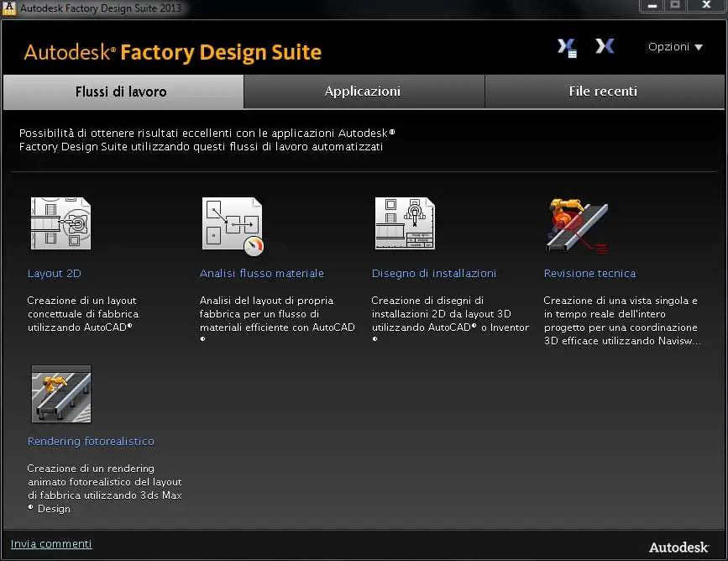Follow the Rendering fotorealistico link
The height and width of the screenshot is (561, 728).
pos(91,441)
